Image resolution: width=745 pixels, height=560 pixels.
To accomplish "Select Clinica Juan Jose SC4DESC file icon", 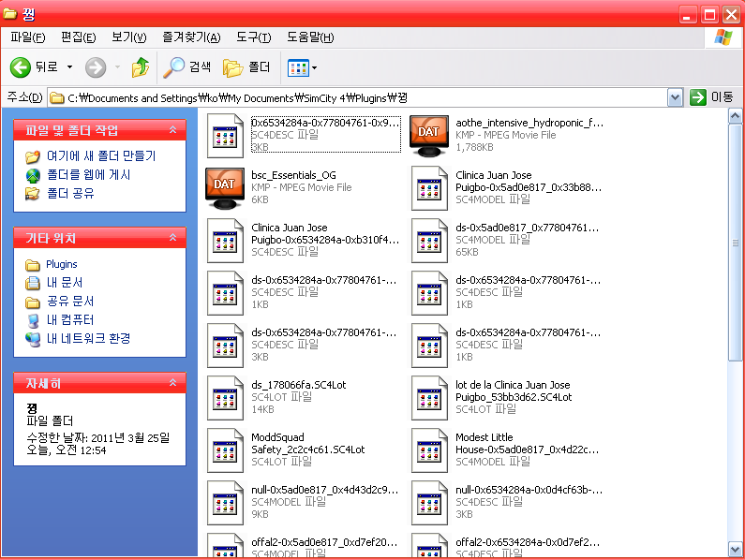I will pyautogui.click(x=225, y=241).
